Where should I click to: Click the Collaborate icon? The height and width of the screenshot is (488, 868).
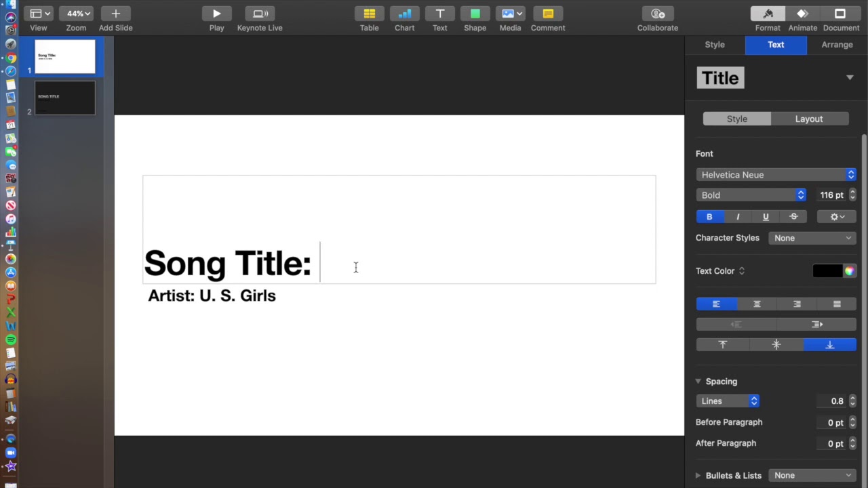(x=657, y=14)
